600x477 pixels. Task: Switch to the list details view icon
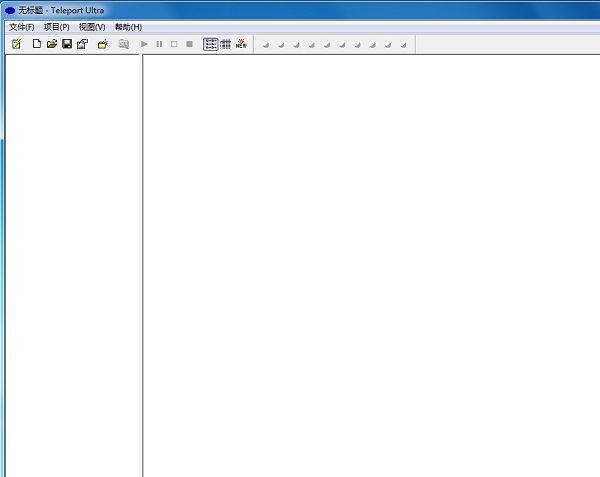pyautogui.click(x=210, y=44)
